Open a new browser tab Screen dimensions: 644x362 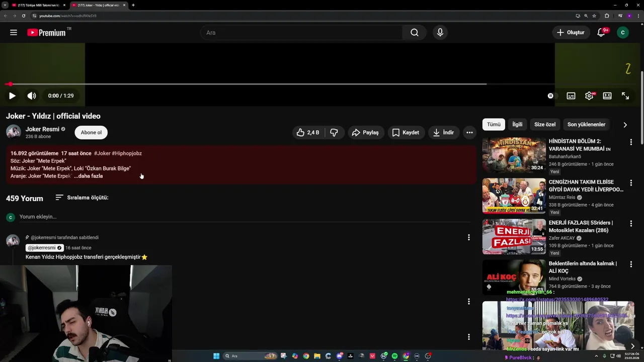click(133, 5)
